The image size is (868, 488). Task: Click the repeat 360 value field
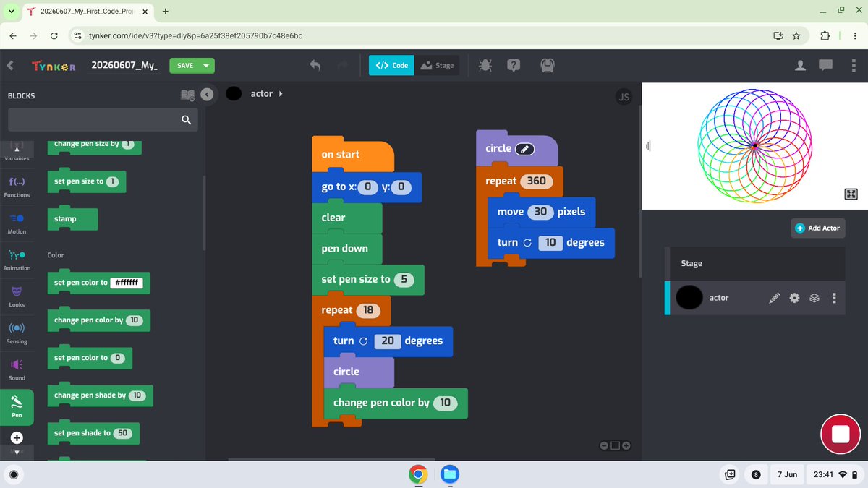[537, 181]
